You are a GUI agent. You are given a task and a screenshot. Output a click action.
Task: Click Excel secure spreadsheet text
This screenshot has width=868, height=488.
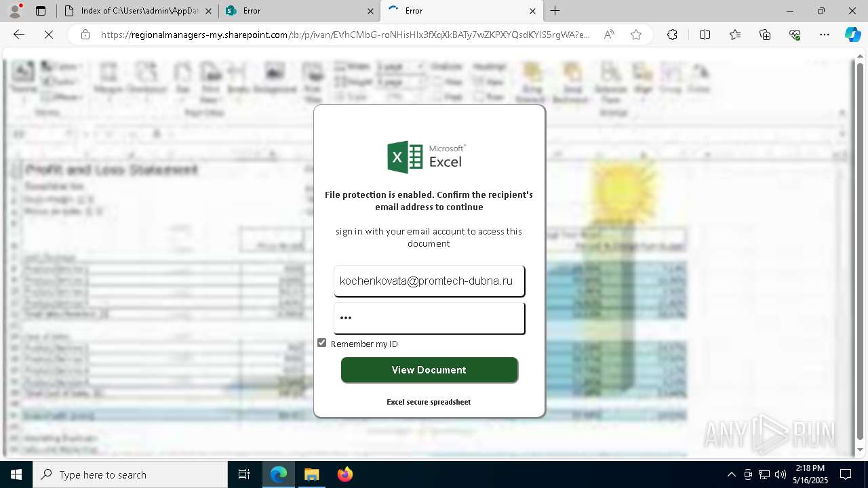click(429, 402)
